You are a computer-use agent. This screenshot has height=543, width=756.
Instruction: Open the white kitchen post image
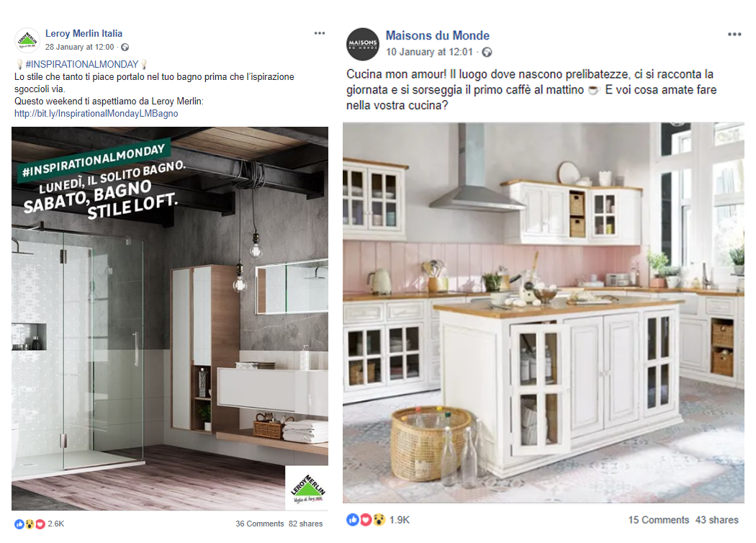[544, 313]
